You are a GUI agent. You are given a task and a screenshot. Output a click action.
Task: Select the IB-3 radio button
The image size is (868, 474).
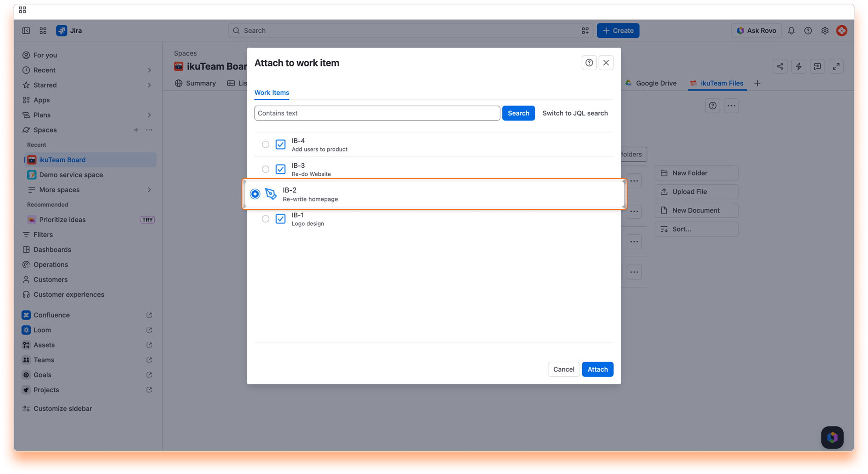pos(266,169)
